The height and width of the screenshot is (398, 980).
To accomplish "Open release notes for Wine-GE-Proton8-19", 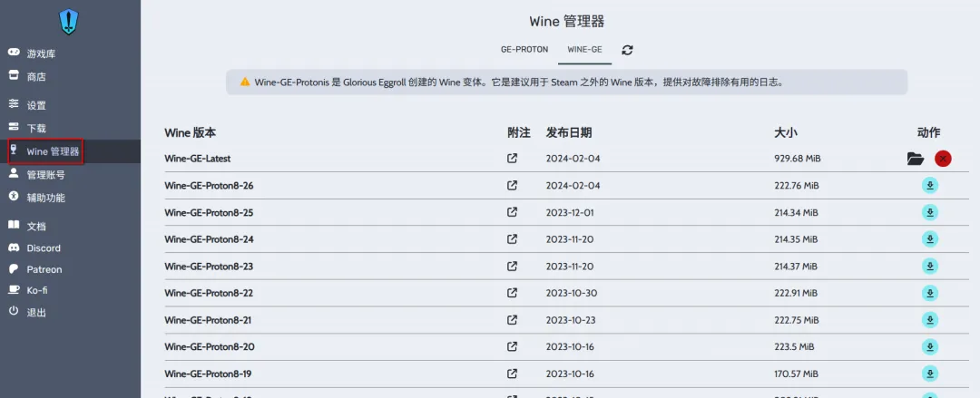I will (513, 374).
